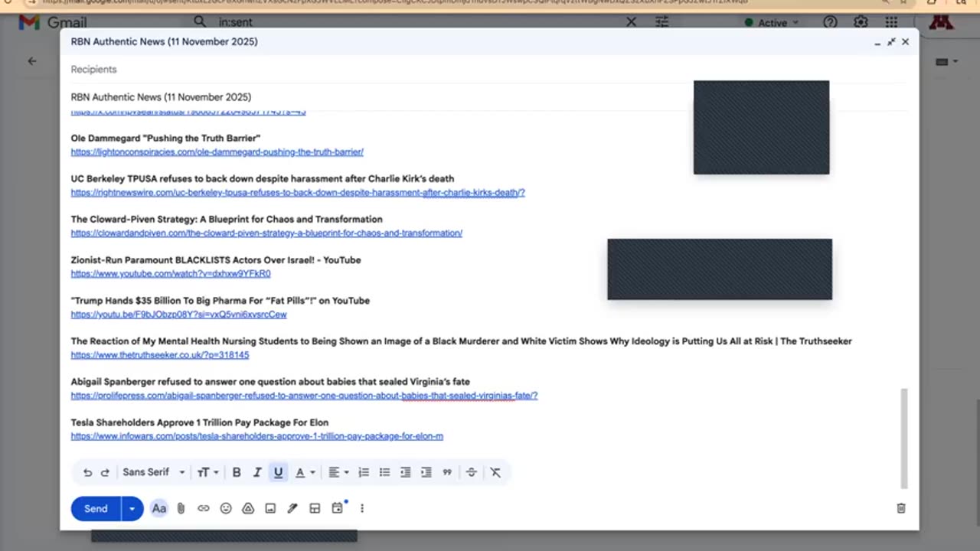Open the text size dropdown
Viewport: 980px width, 551px height.
tap(207, 473)
